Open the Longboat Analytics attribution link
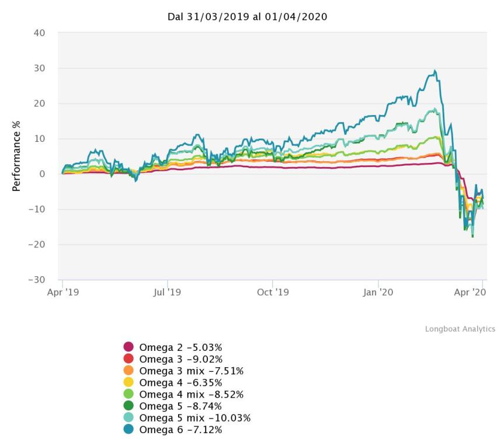The width and height of the screenshot is (504, 439). click(460, 329)
